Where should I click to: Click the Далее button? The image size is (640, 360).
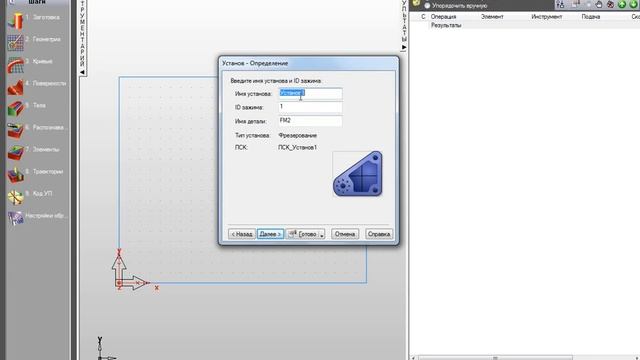tap(270, 234)
